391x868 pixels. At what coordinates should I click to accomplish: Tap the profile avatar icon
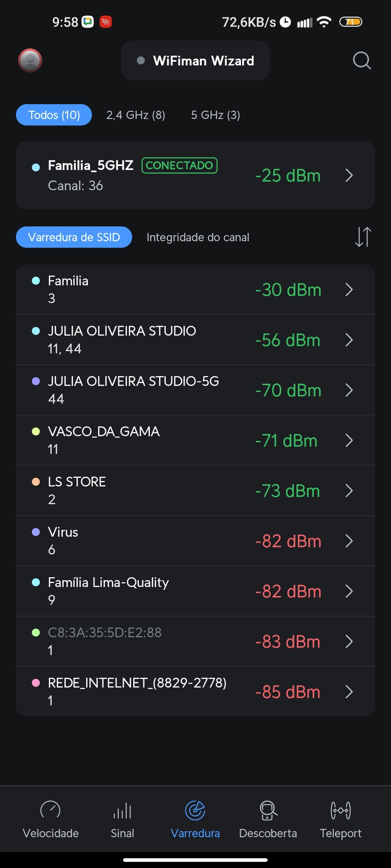(30, 60)
